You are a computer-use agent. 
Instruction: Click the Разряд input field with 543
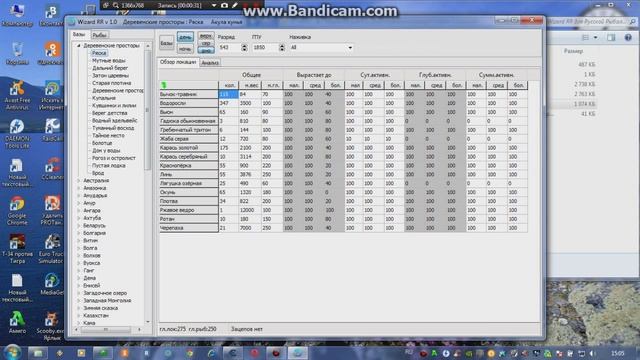click(x=229, y=47)
